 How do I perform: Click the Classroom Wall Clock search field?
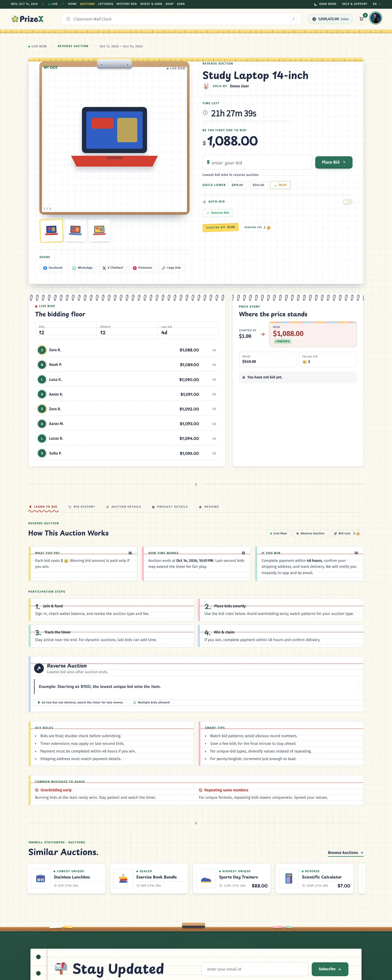click(x=181, y=19)
